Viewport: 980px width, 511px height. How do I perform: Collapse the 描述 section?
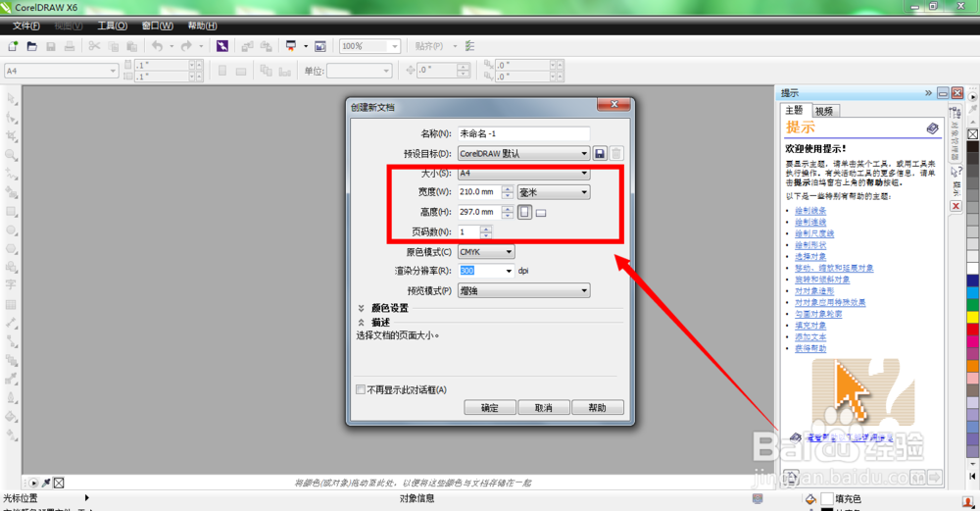[x=362, y=322]
